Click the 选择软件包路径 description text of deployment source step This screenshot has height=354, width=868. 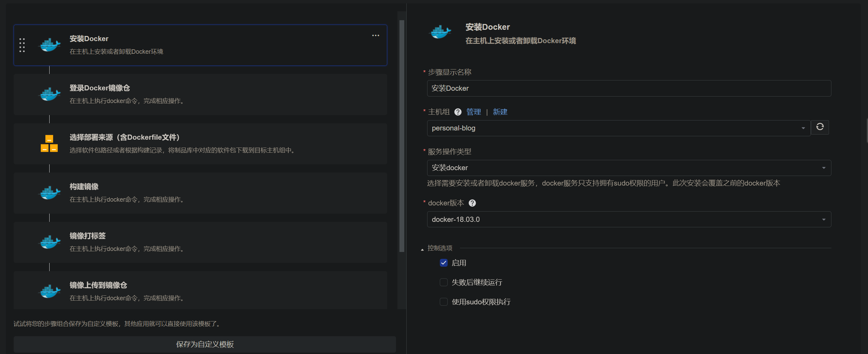point(183,150)
